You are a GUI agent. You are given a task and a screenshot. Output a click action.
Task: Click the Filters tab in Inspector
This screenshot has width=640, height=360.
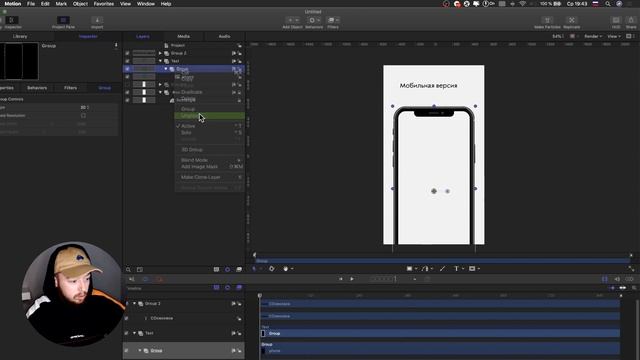pyautogui.click(x=70, y=88)
